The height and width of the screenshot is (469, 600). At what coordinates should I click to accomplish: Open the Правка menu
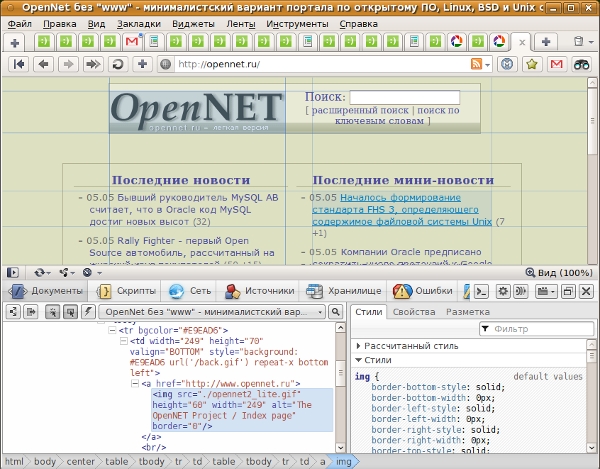click(x=60, y=22)
